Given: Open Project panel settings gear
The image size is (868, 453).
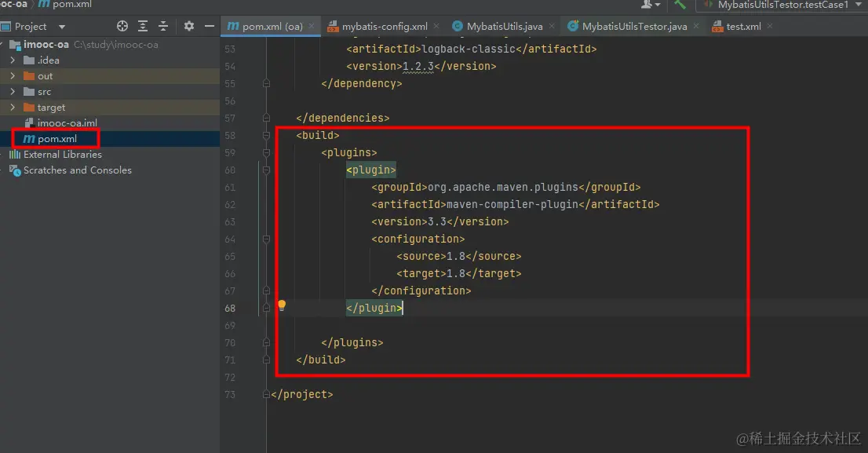Looking at the screenshot, I should point(189,26).
